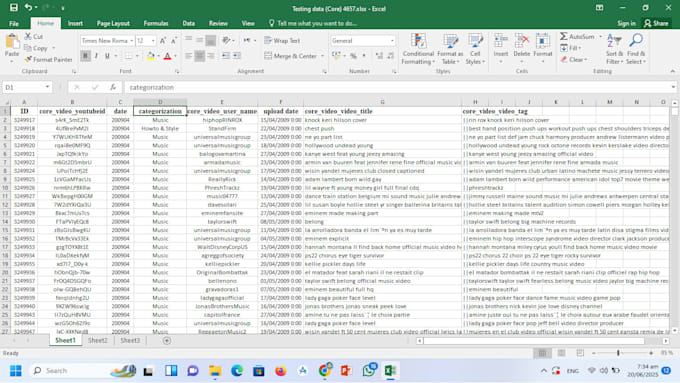Viewport: 680px width, 383px height.
Task: Open font color dropdown arrow
Action: pos(175,56)
